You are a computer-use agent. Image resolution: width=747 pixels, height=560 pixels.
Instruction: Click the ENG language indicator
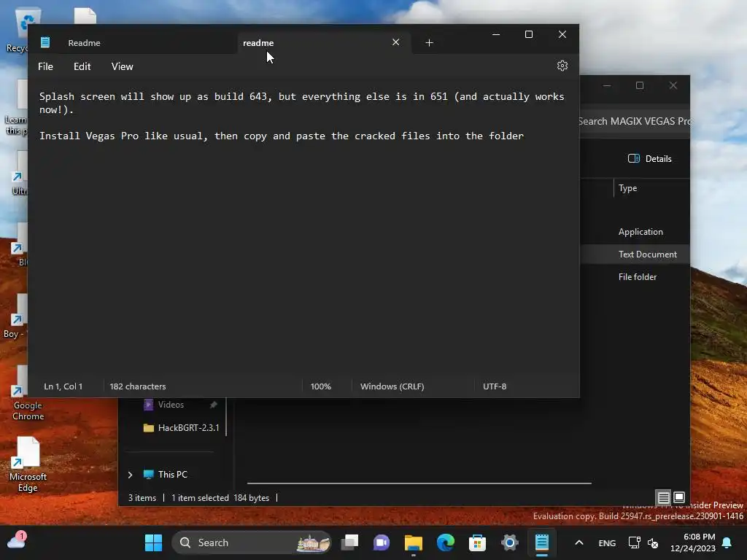pyautogui.click(x=607, y=542)
